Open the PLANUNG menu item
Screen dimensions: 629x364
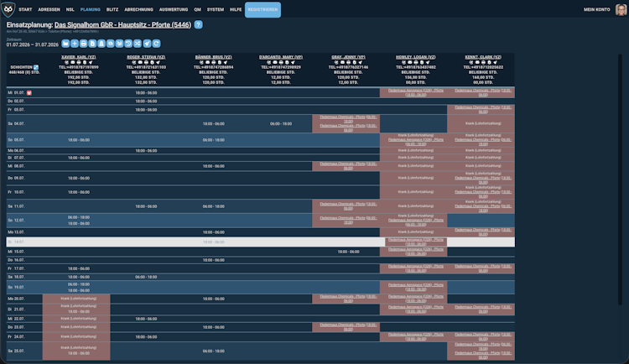91,9
